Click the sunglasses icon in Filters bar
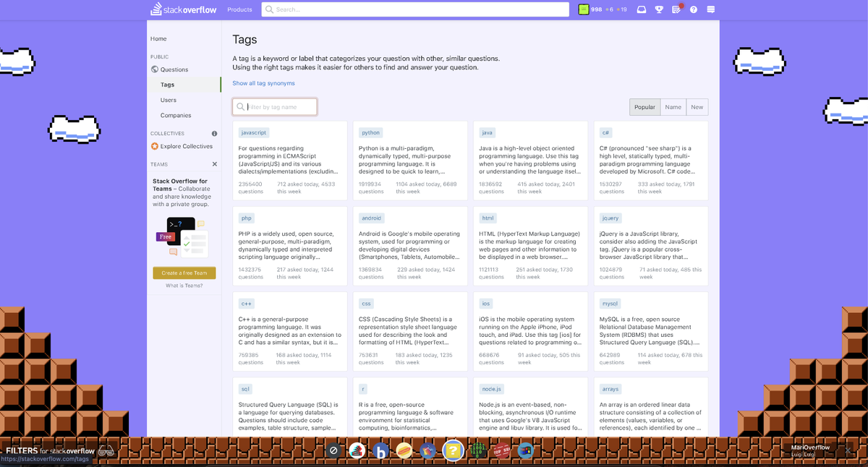This screenshot has width=868, height=467. pyautogui.click(x=106, y=451)
